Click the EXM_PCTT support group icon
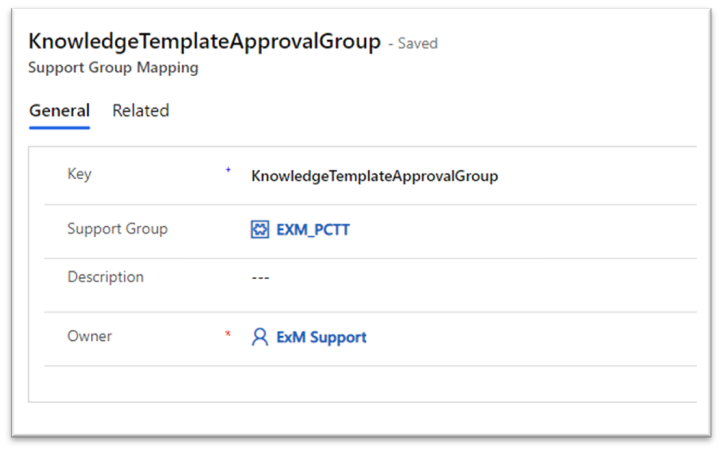Viewport: 722px width, 451px height. pos(260,229)
